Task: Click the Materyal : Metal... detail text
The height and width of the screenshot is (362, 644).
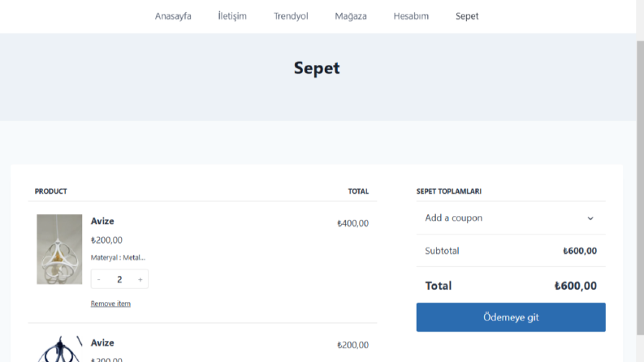Action: 118,257
